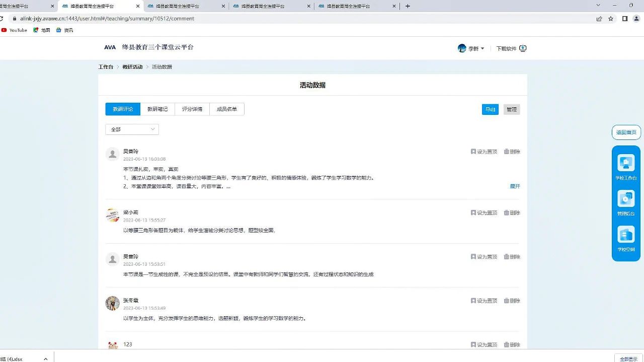This screenshot has width=644, height=362.
Task: Set 梁小莉's comment as pinned
Action: (484, 213)
